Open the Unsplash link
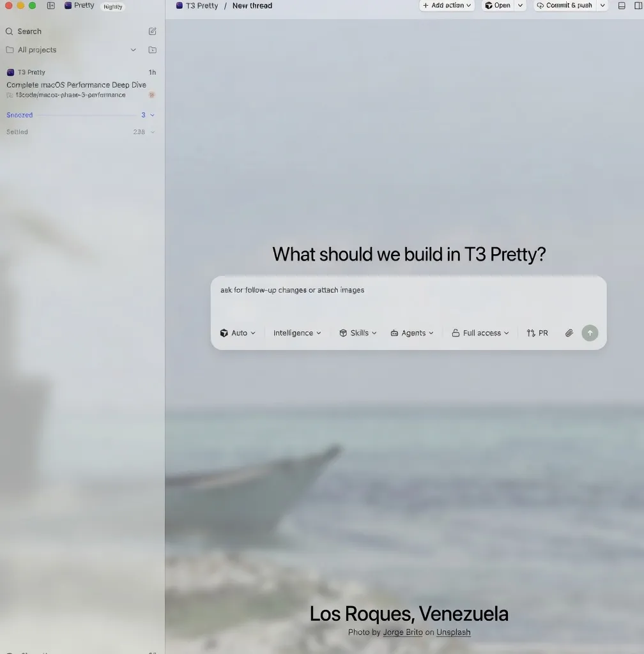644x654 pixels. click(x=454, y=632)
